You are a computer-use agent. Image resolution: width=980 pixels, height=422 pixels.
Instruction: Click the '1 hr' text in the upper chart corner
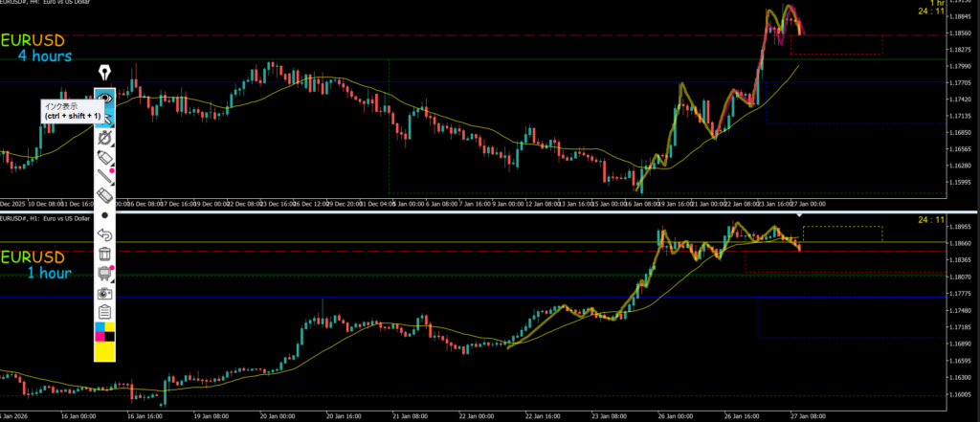point(937,3)
